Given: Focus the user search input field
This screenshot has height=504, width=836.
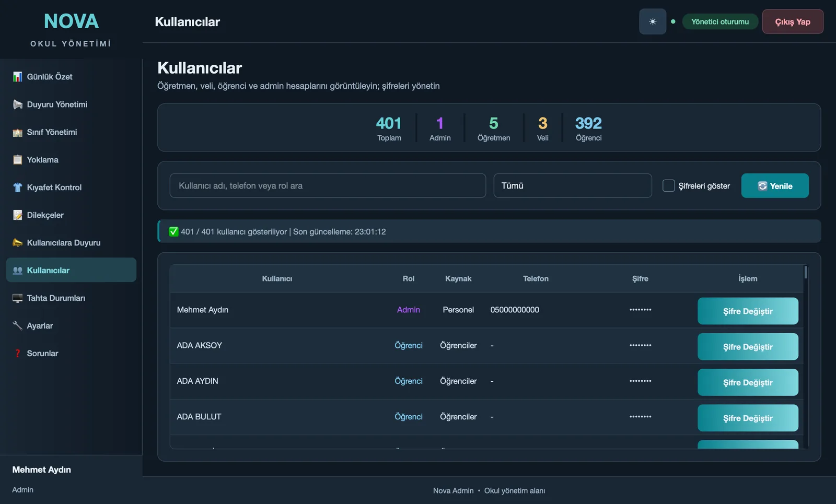Looking at the screenshot, I should point(328,185).
